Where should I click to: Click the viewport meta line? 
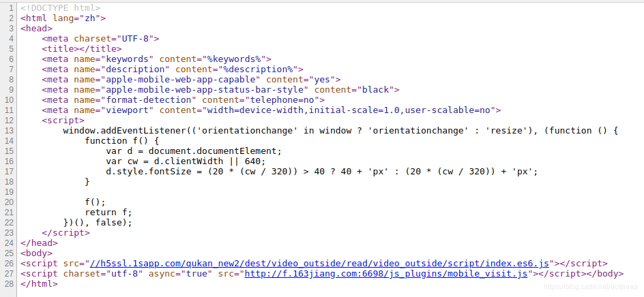pos(271,110)
